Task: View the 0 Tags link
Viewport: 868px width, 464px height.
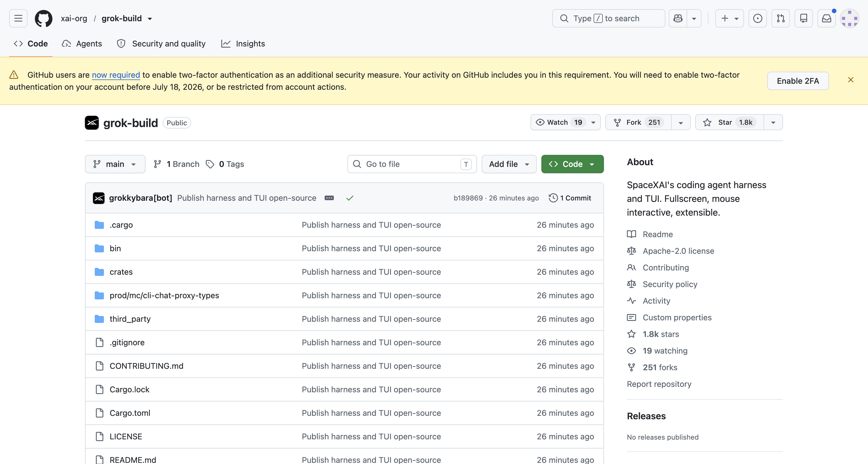Action: tap(225, 164)
